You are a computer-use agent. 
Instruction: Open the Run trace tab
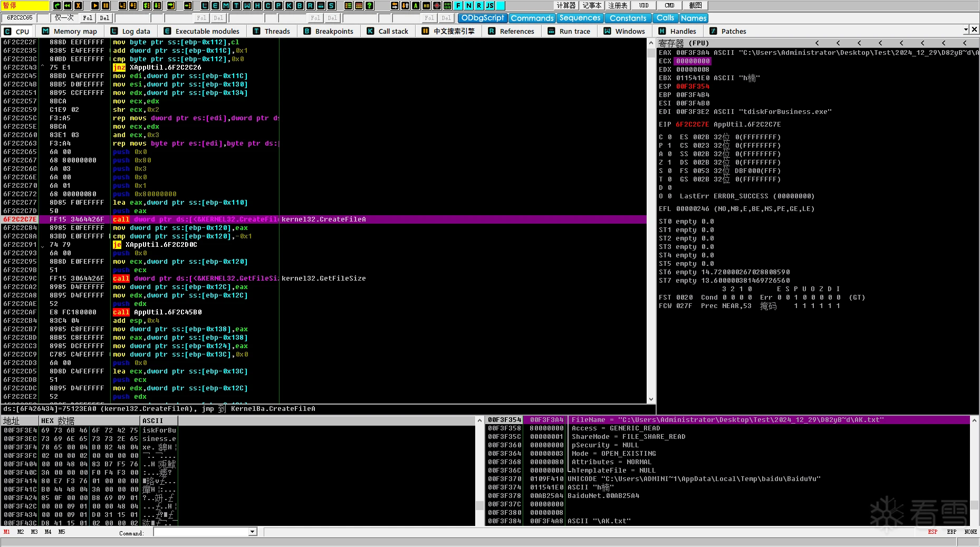pyautogui.click(x=569, y=31)
